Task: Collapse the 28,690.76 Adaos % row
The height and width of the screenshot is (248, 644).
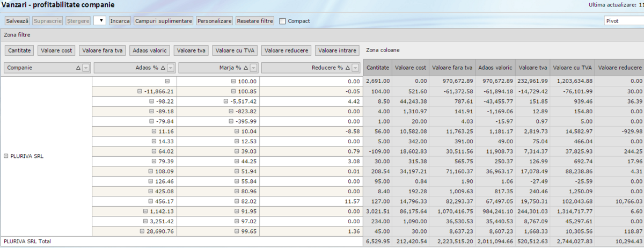Action: click(142, 231)
